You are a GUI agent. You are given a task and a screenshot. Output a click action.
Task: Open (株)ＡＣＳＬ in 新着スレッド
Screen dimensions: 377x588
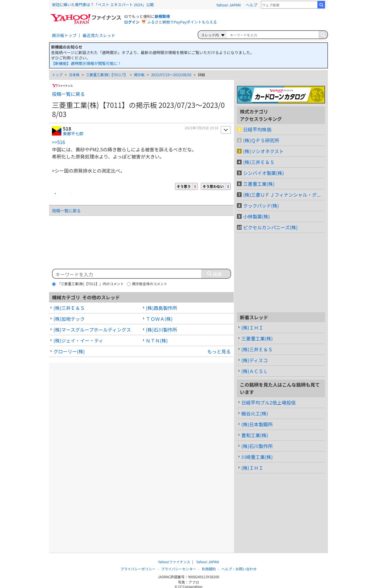point(254,371)
